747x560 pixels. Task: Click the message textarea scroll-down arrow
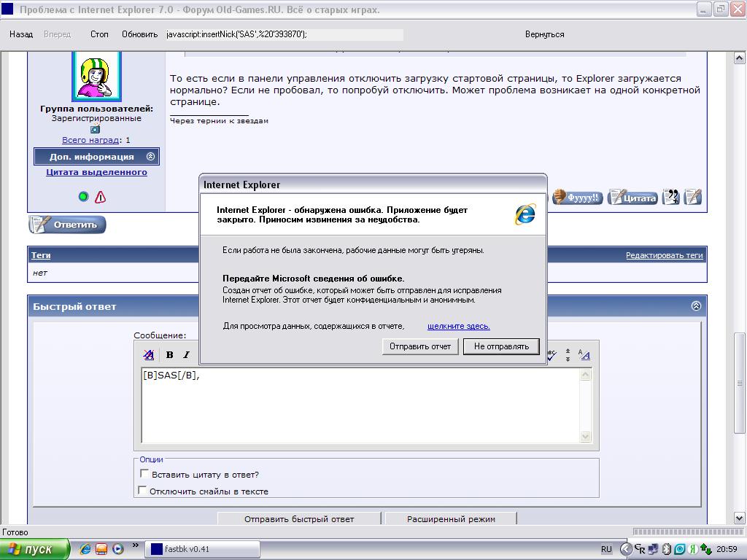point(586,436)
